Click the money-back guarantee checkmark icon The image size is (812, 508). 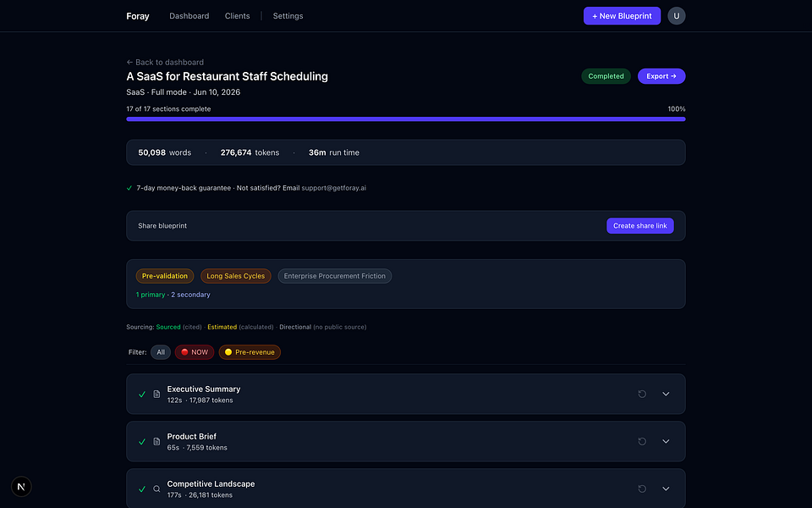pyautogui.click(x=129, y=188)
